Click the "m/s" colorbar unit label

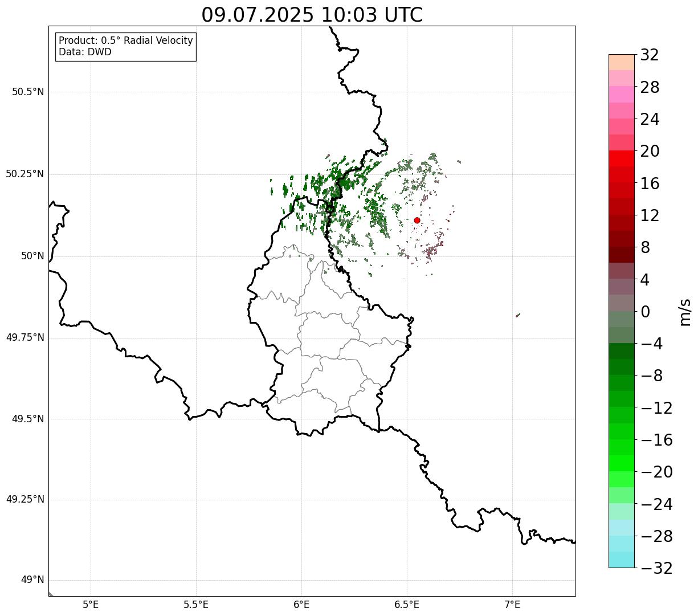tap(685, 312)
